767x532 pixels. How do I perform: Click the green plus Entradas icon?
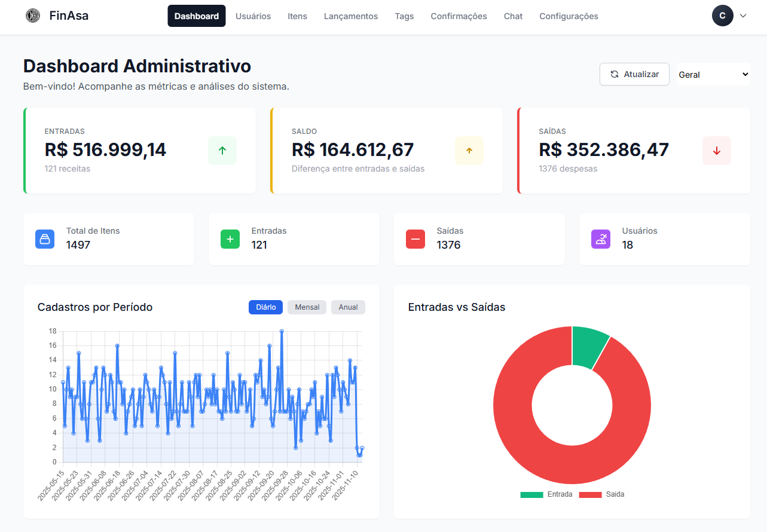[230, 239]
